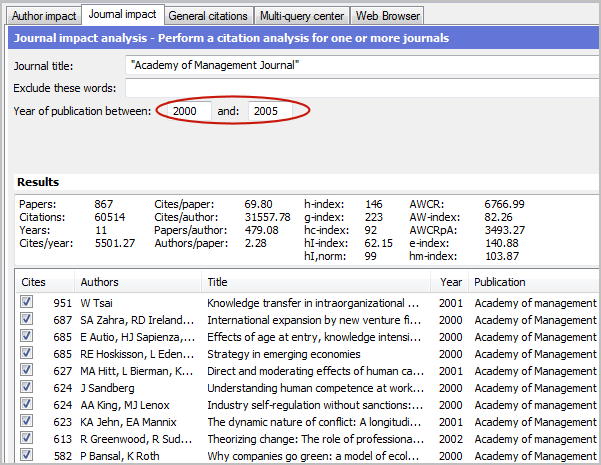This screenshot has width=601, height=465.
Task: Click the hc-index value 92
Action: (x=371, y=230)
